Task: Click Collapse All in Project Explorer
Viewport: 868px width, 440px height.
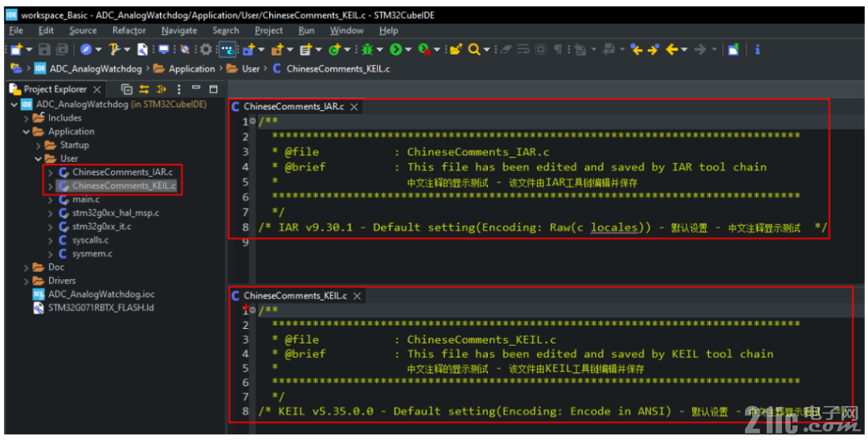Action: pos(127,89)
